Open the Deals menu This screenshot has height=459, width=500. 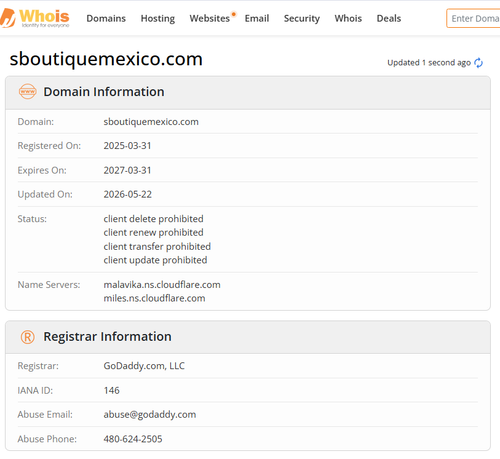tap(389, 18)
